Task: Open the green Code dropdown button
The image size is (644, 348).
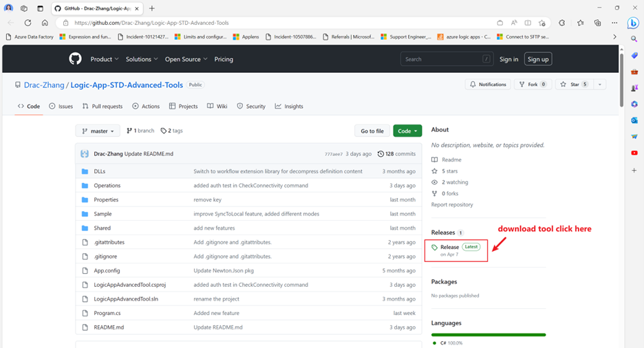Action: pyautogui.click(x=407, y=131)
